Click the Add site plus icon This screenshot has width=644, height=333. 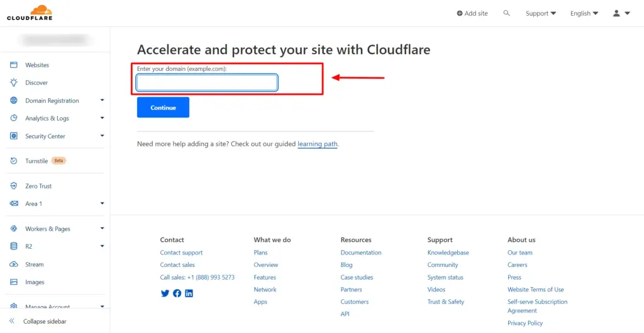point(460,13)
